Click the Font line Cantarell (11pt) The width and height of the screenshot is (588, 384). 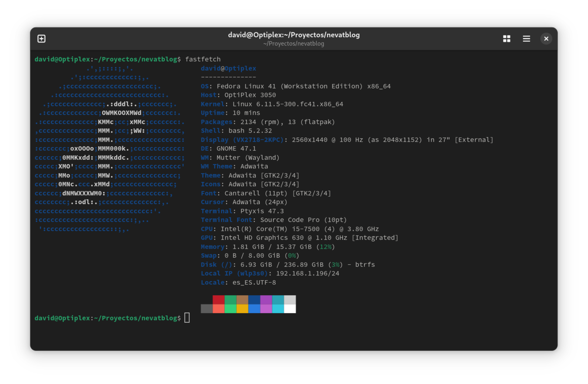point(266,193)
